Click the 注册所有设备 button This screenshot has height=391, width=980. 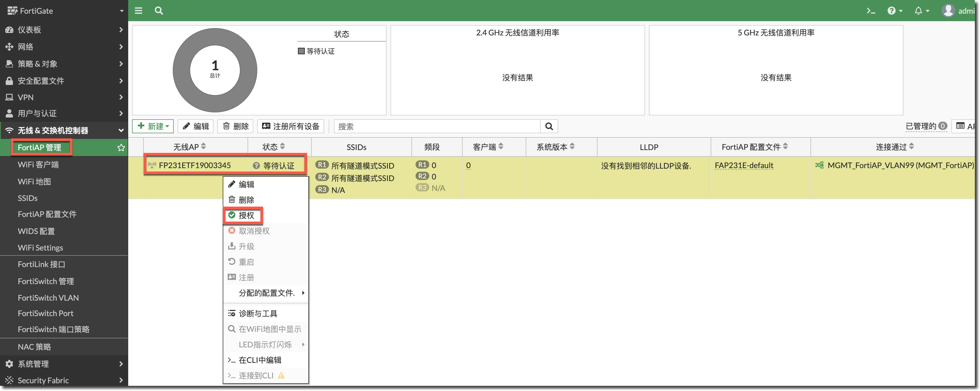pyautogui.click(x=291, y=126)
